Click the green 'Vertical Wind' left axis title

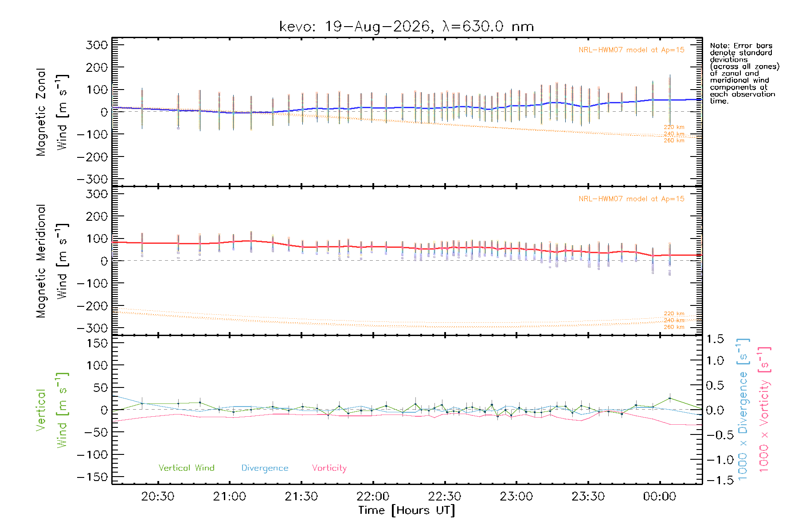52,410
